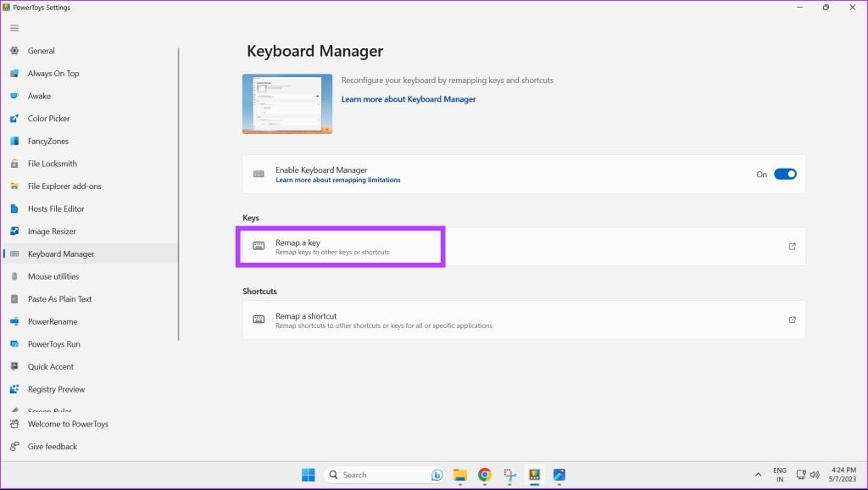
Task: Open FancyZones from the sidebar icon
Action: (x=14, y=142)
